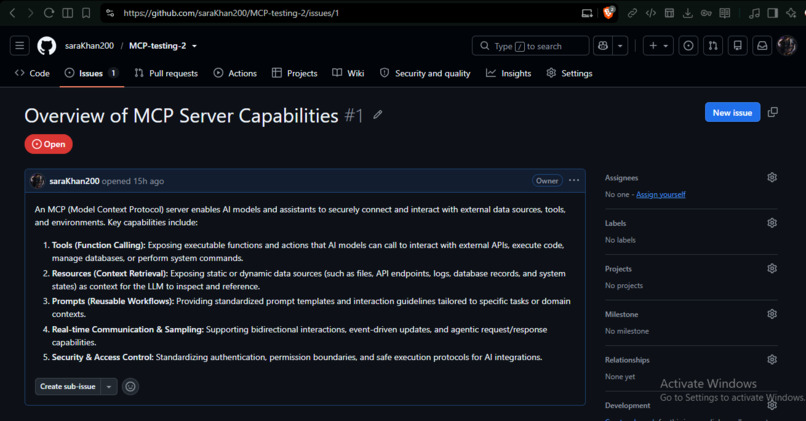Open the Copilot chat icon
Screen dimensions: 806x421
[602, 46]
